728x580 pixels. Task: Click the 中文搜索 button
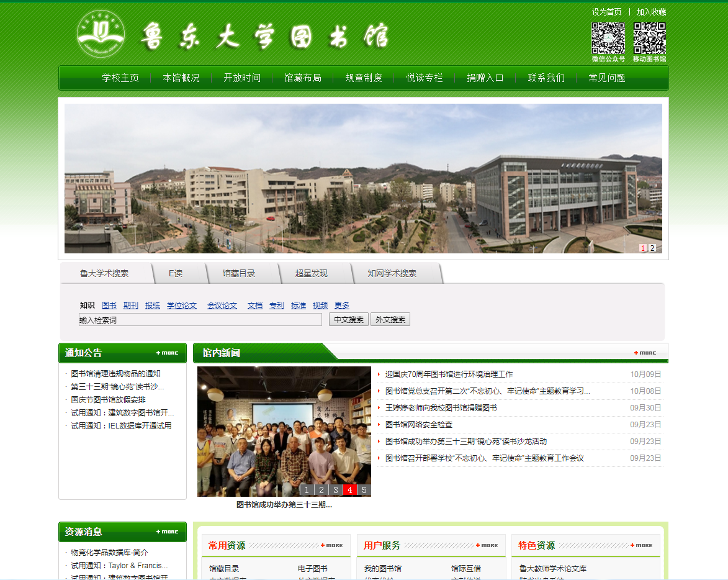coord(349,319)
